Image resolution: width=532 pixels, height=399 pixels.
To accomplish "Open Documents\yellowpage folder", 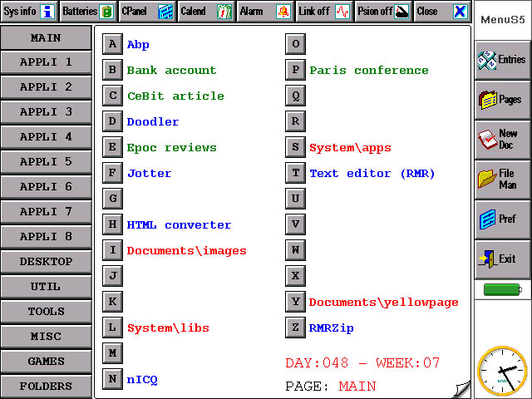I will point(384,303).
